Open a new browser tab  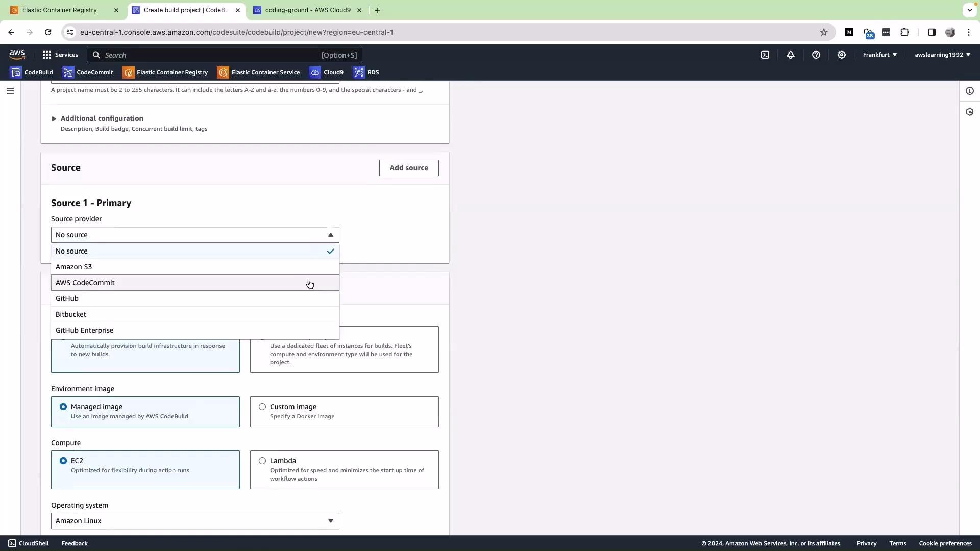[x=378, y=10]
